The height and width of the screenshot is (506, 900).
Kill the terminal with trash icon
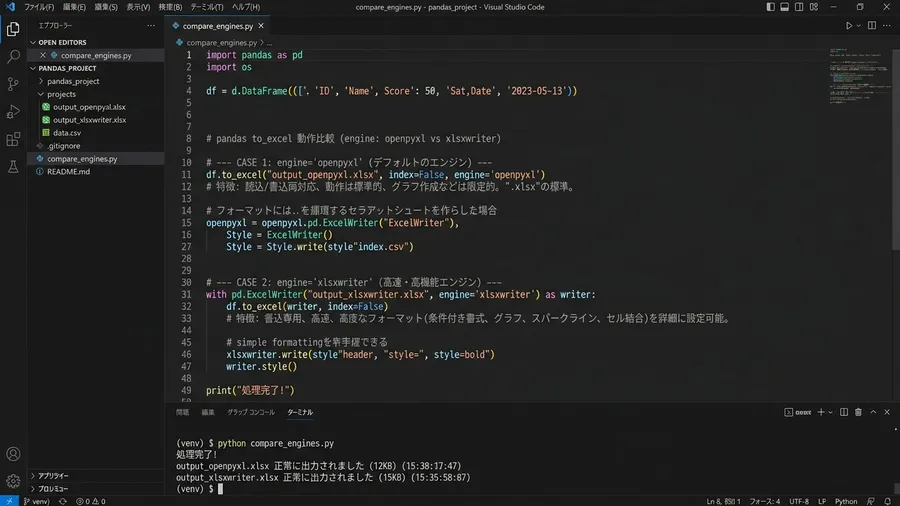tap(858, 412)
